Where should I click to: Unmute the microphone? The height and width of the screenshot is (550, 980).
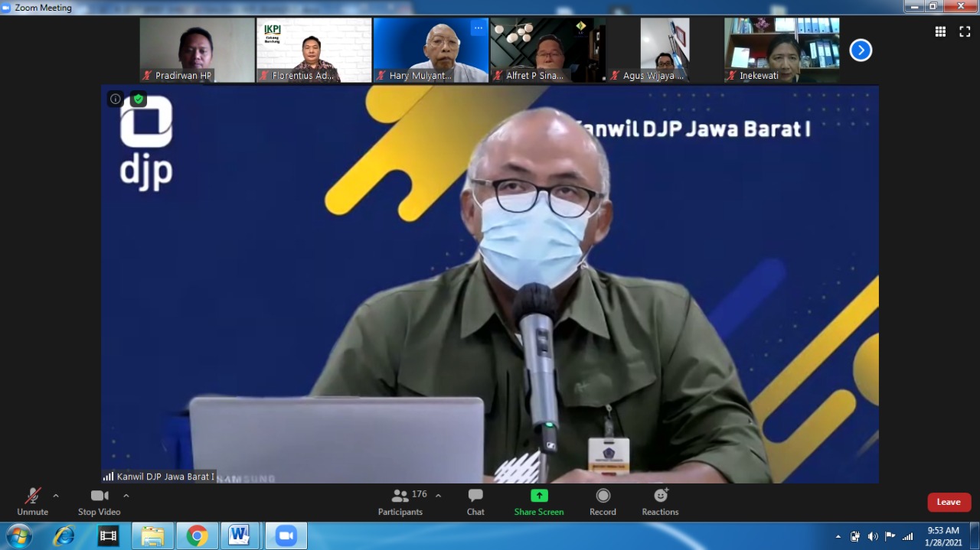pyautogui.click(x=32, y=501)
